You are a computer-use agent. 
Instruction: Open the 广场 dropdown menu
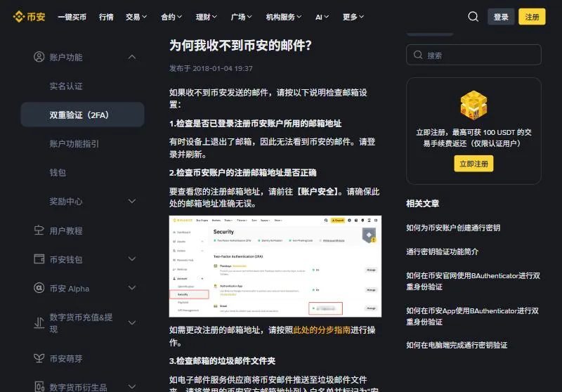241,17
